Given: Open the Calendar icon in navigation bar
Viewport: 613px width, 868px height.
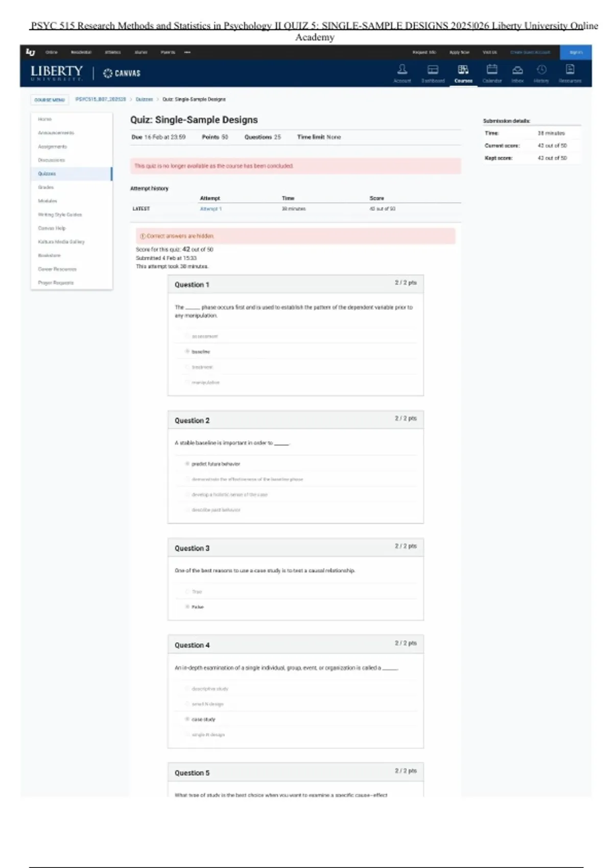Looking at the screenshot, I should tap(492, 69).
